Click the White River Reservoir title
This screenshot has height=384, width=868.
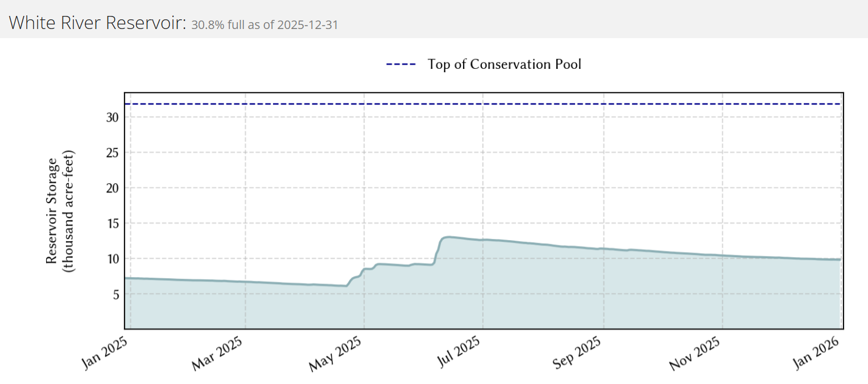click(98, 23)
